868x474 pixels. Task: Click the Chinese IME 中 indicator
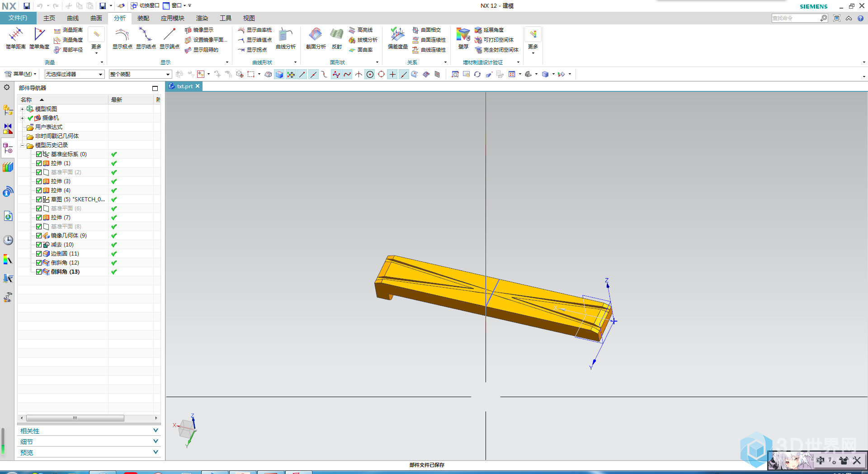821,460
